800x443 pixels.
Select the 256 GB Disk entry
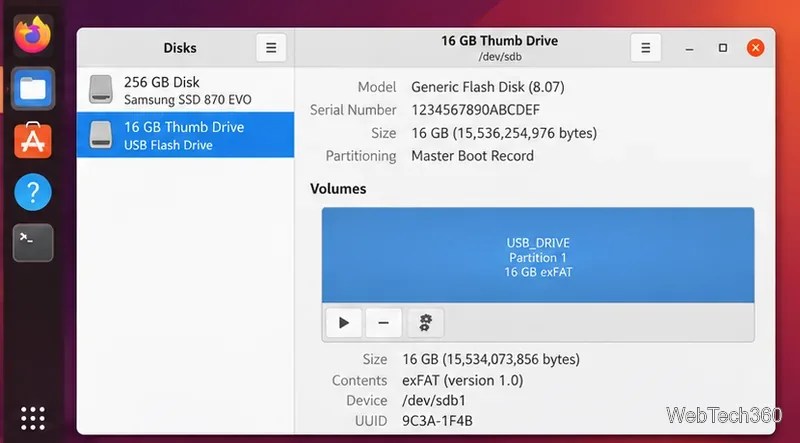pos(185,90)
